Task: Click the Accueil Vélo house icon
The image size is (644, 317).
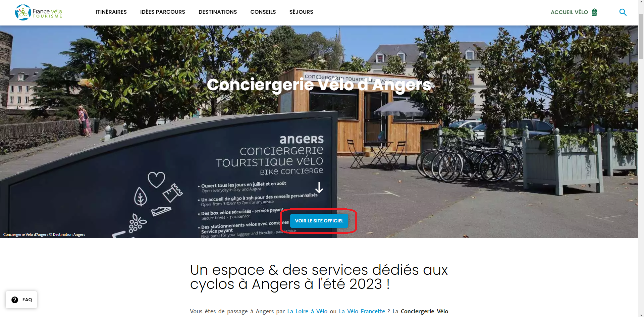Action: click(x=594, y=12)
